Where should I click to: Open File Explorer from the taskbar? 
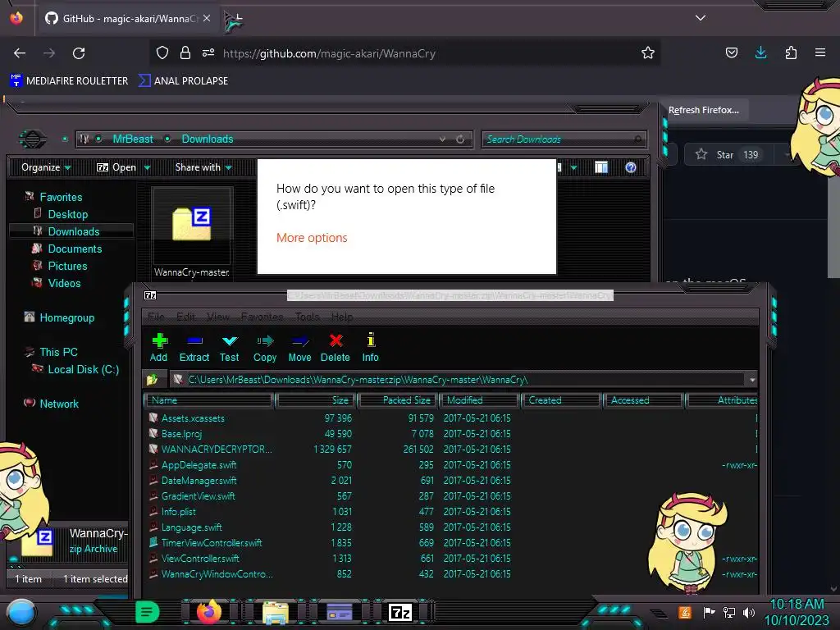(276, 612)
